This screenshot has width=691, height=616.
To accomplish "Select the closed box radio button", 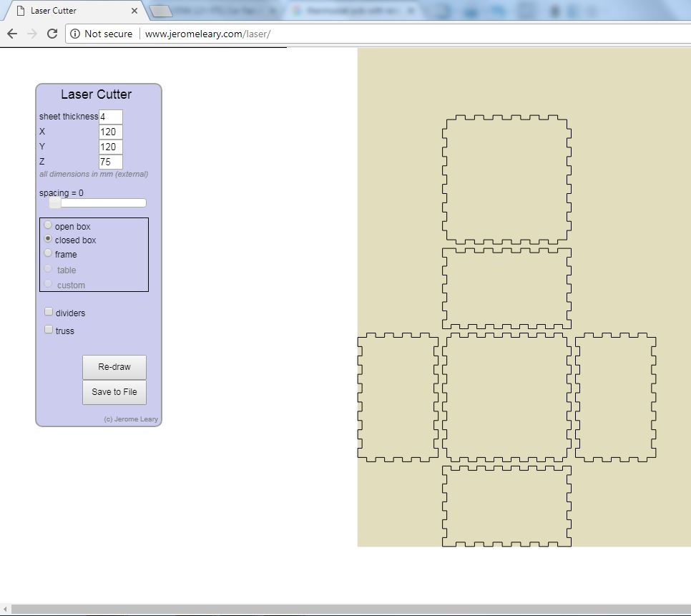I will click(48, 239).
